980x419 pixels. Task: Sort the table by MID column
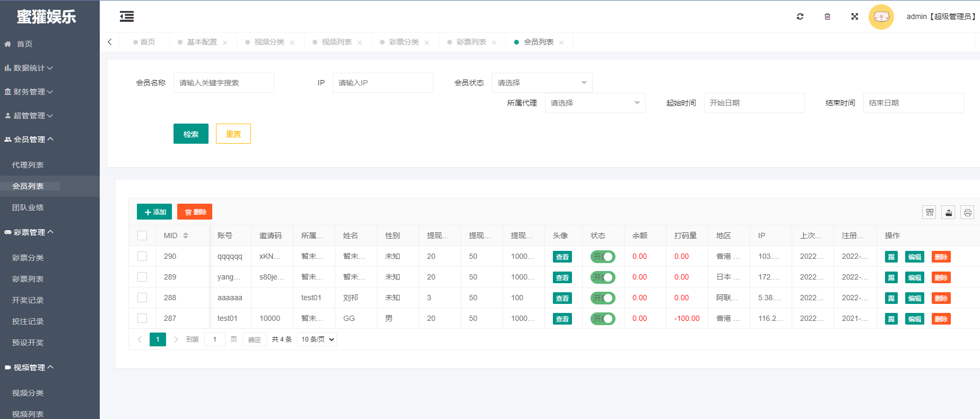point(186,235)
